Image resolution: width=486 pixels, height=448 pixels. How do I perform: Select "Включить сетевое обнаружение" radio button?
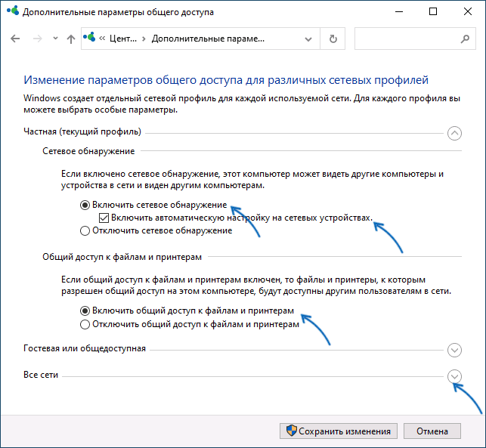(x=85, y=205)
